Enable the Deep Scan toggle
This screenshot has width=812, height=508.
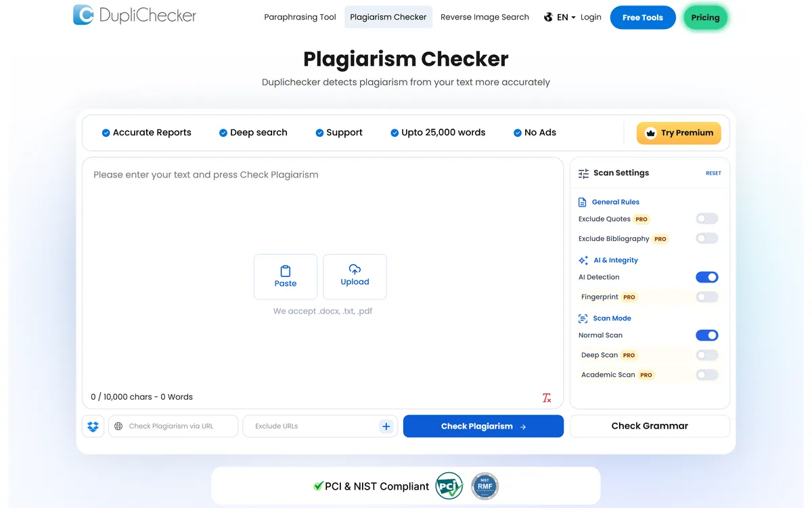pyautogui.click(x=707, y=355)
